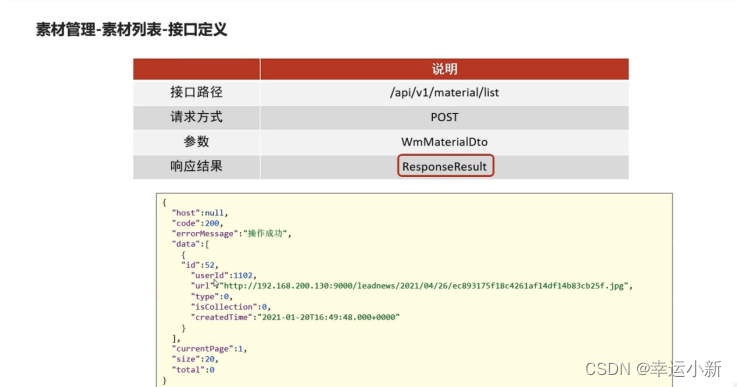737x387 pixels.
Task: Select the ResponseResult cell text
Action: click(x=445, y=166)
